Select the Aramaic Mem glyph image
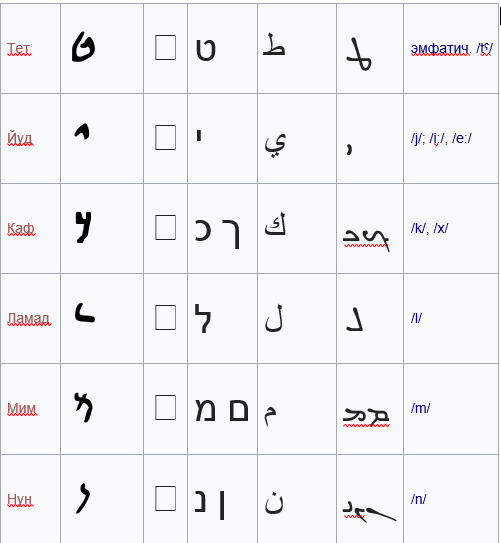The image size is (501, 543). (x=83, y=407)
